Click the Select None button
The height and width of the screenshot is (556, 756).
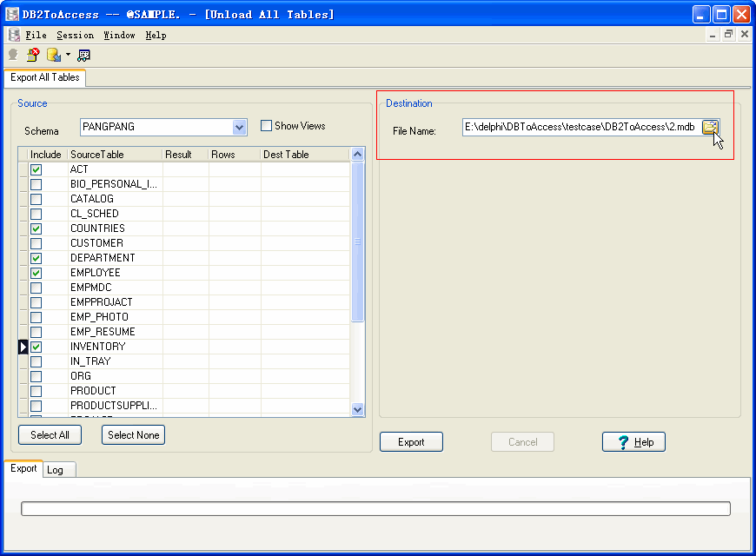tap(134, 435)
